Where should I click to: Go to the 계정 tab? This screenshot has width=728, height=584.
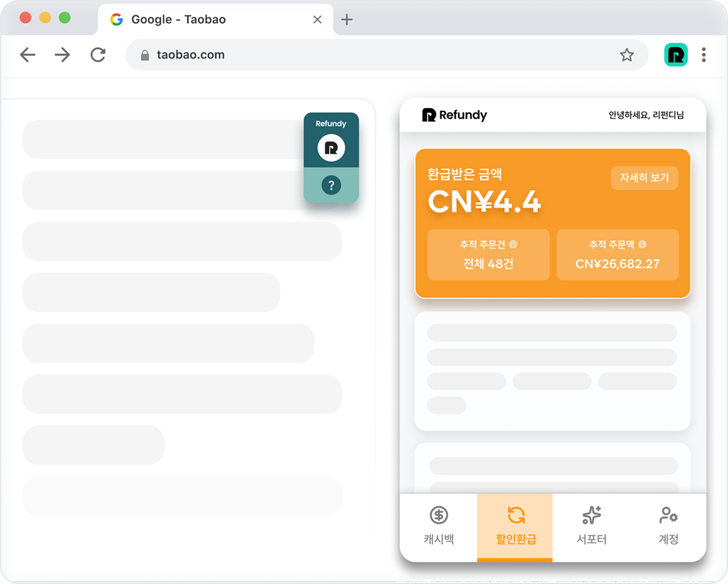[x=668, y=526]
